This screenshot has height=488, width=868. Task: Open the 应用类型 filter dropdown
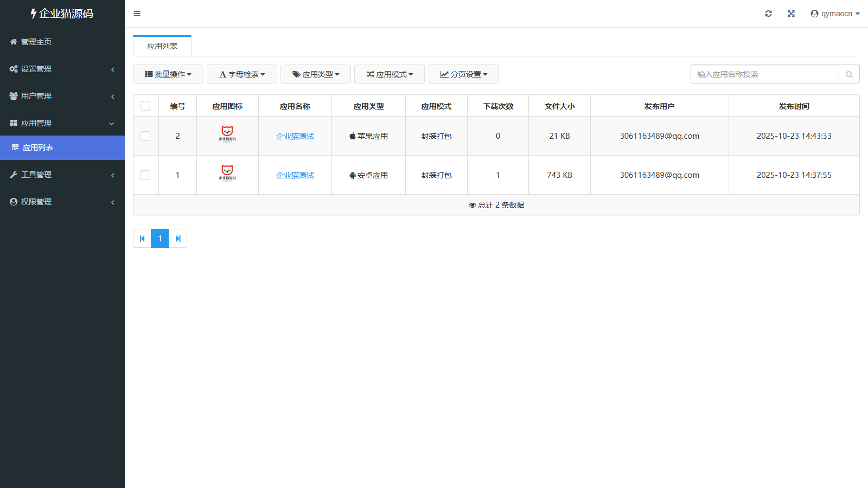click(316, 74)
